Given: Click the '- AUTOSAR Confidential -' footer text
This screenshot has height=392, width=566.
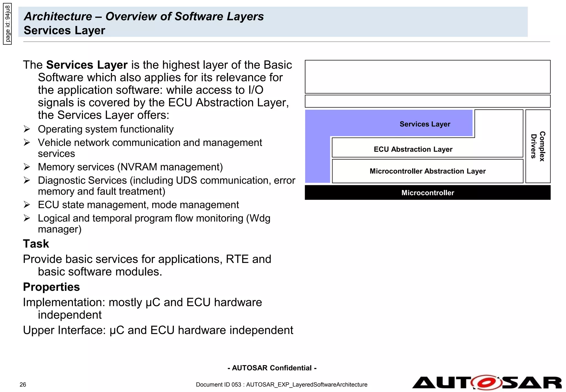Looking at the screenshot, I should 272,368.
